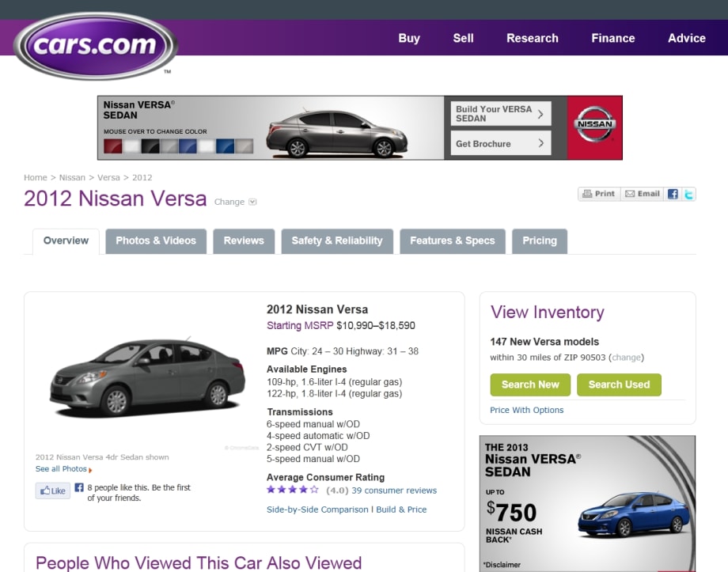Switch to the Photos & Videos tab
Screen dimensions: 728x572
point(156,241)
